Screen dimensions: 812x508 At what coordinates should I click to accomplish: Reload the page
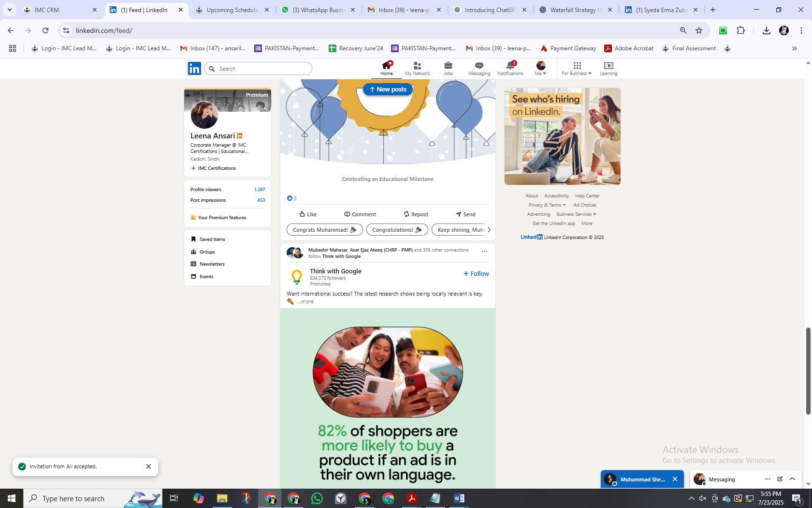(x=45, y=30)
